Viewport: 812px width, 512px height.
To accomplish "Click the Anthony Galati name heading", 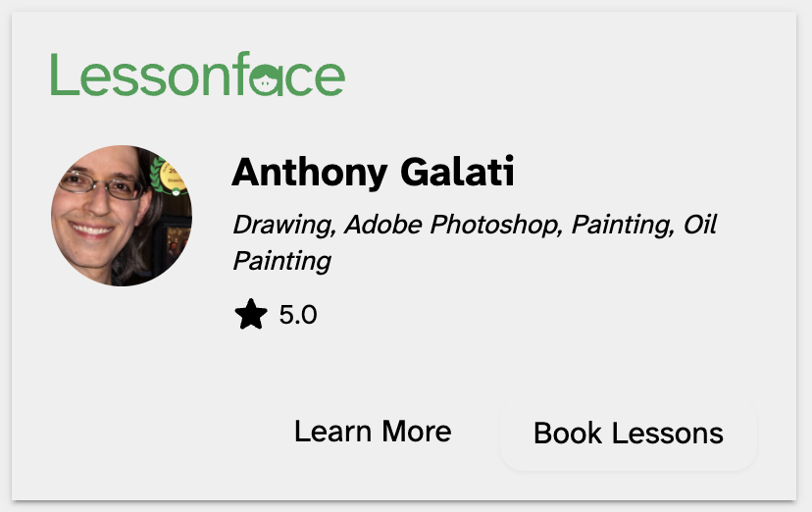I will pyautogui.click(x=373, y=174).
